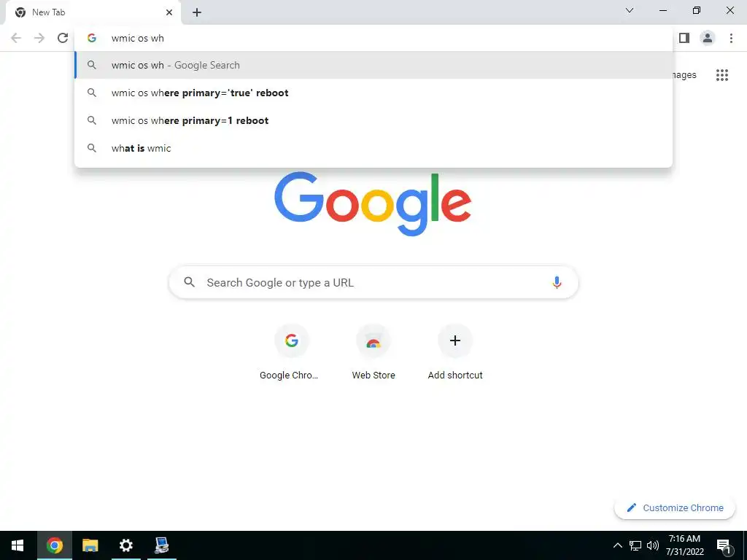Click the "Search Google or type a URL" box

(373, 282)
